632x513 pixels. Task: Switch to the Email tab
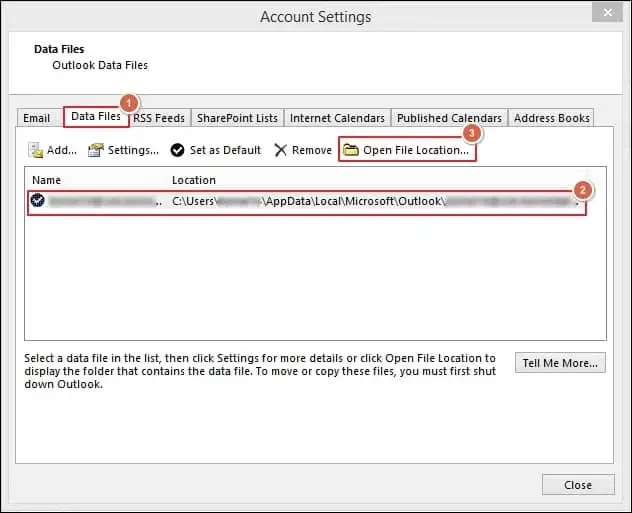tap(36, 118)
